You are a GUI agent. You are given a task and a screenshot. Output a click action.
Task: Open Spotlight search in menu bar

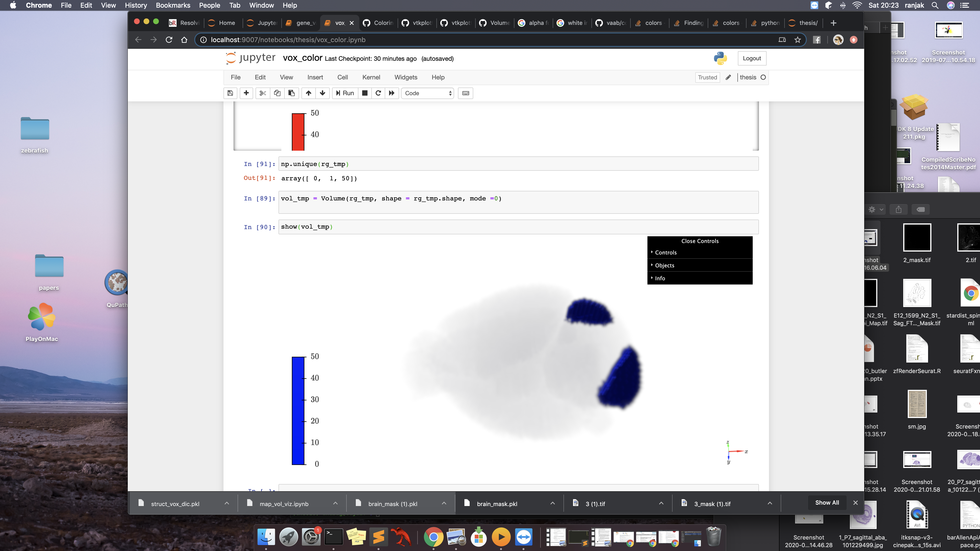935,5
